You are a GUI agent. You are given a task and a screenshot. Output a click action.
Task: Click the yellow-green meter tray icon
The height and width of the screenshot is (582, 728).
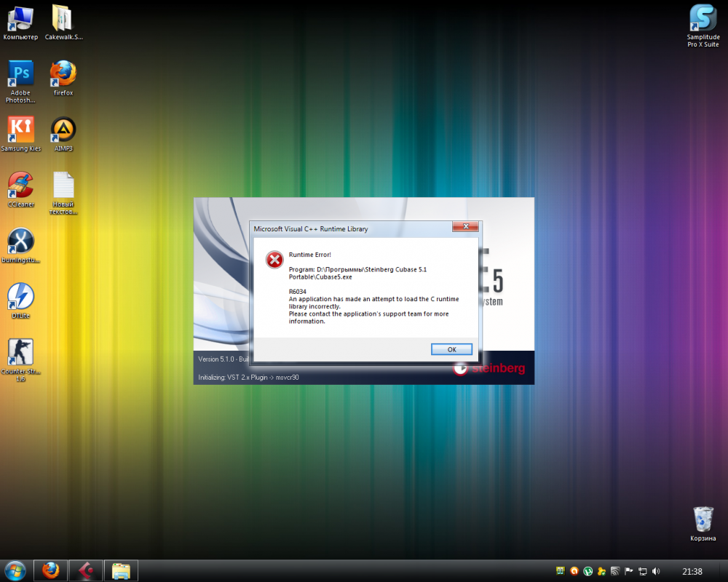561,571
